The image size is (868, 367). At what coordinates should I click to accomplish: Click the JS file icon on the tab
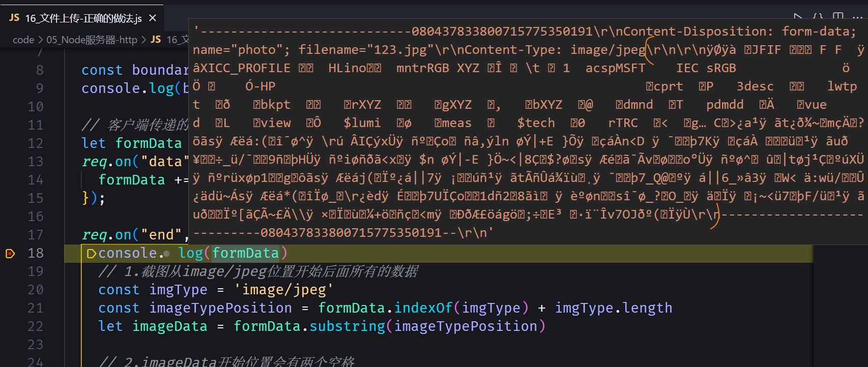pyautogui.click(x=14, y=18)
